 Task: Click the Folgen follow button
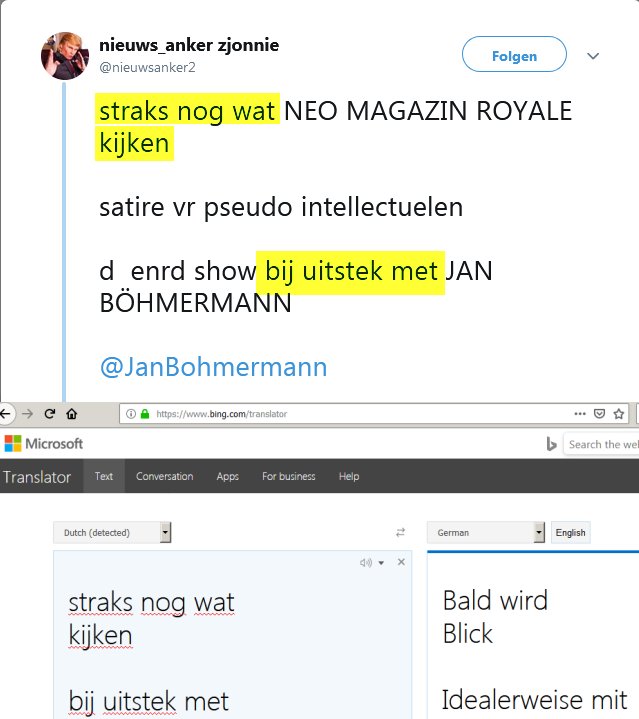[x=514, y=55]
